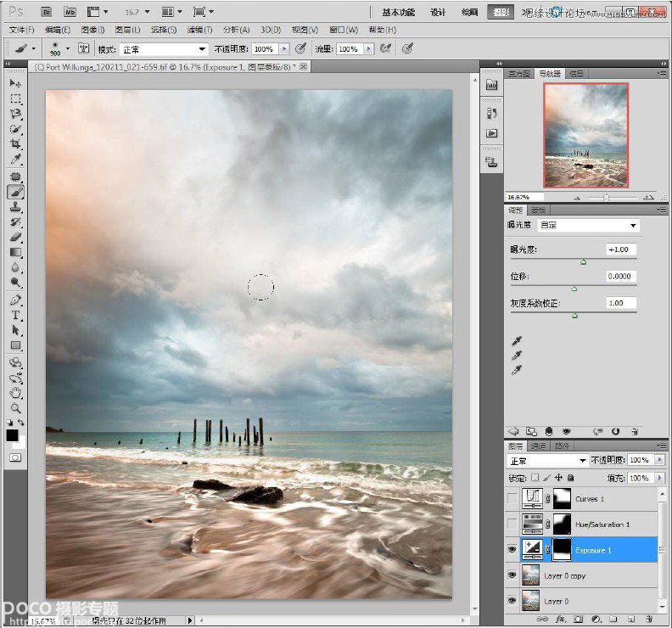The width and height of the screenshot is (672, 628).
Task: Open the 图像(I) menu
Action: [x=92, y=30]
